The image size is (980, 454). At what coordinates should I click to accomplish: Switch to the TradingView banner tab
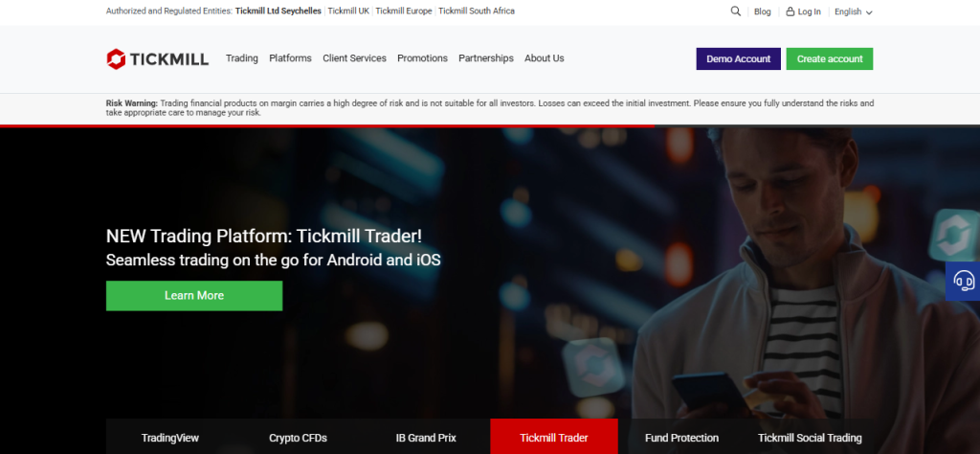(170, 437)
